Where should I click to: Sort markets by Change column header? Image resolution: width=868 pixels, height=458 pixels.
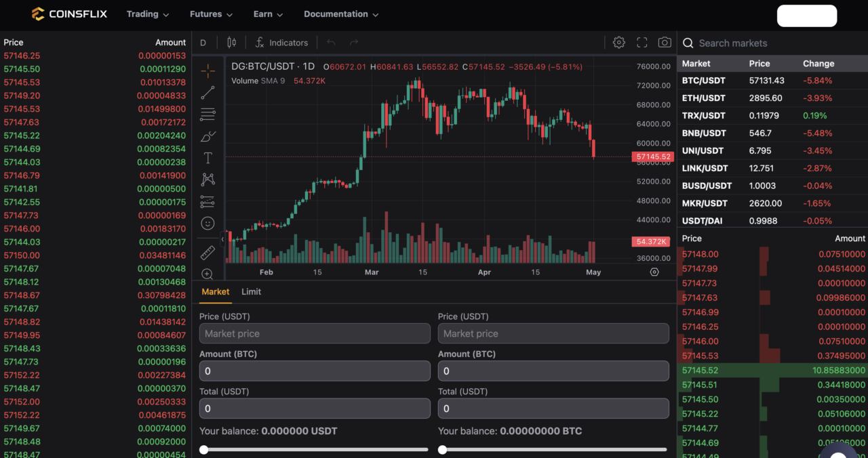(818, 64)
